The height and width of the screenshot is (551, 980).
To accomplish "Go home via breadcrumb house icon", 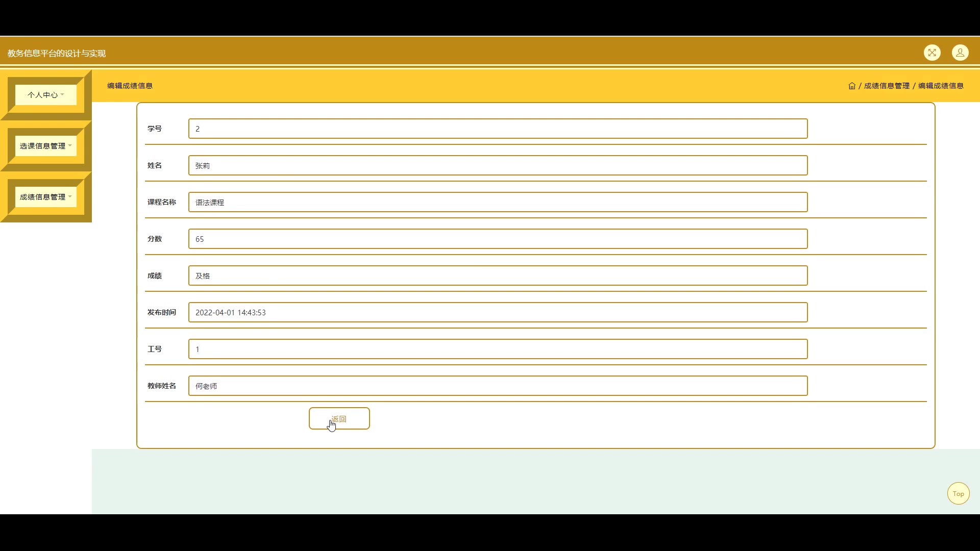I will click(x=852, y=86).
